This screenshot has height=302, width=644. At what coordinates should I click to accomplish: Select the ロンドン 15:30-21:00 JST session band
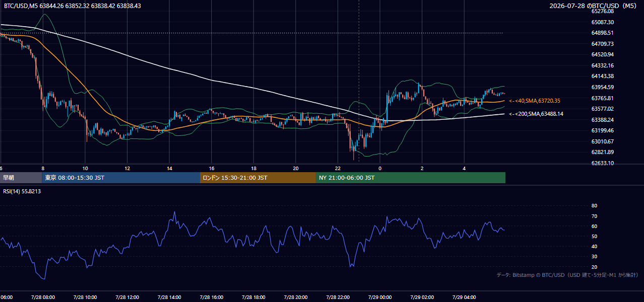click(x=258, y=178)
